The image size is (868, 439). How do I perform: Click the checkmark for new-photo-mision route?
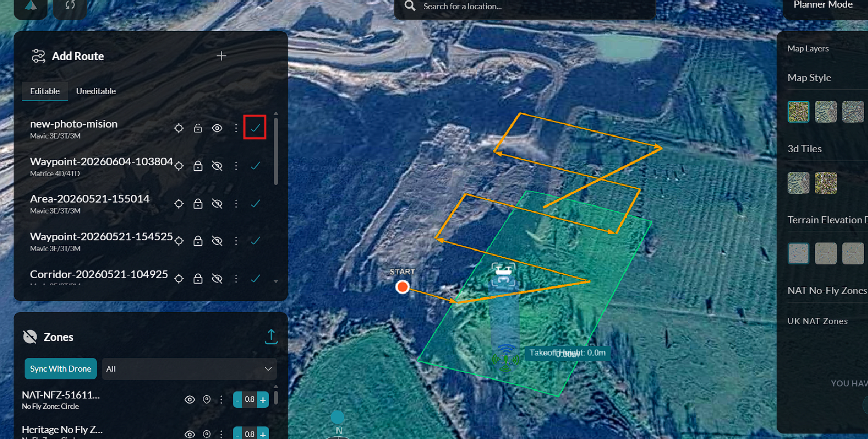pos(255,128)
